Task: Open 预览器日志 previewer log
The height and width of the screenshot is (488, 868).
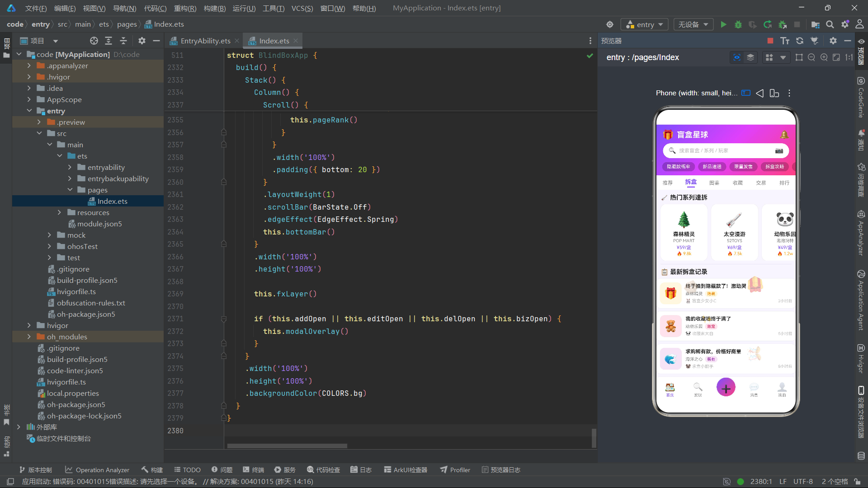Action: (501, 470)
